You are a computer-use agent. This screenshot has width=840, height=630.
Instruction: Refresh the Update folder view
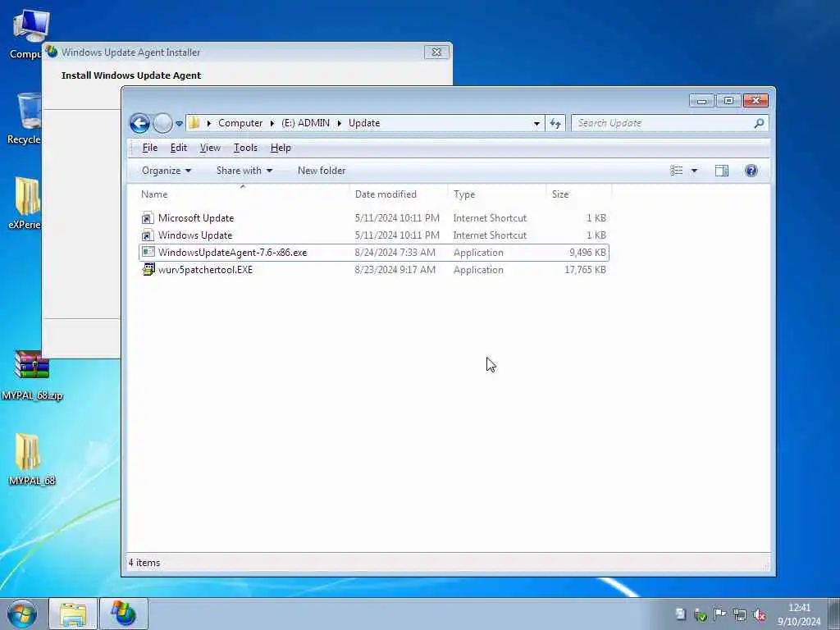(x=555, y=124)
